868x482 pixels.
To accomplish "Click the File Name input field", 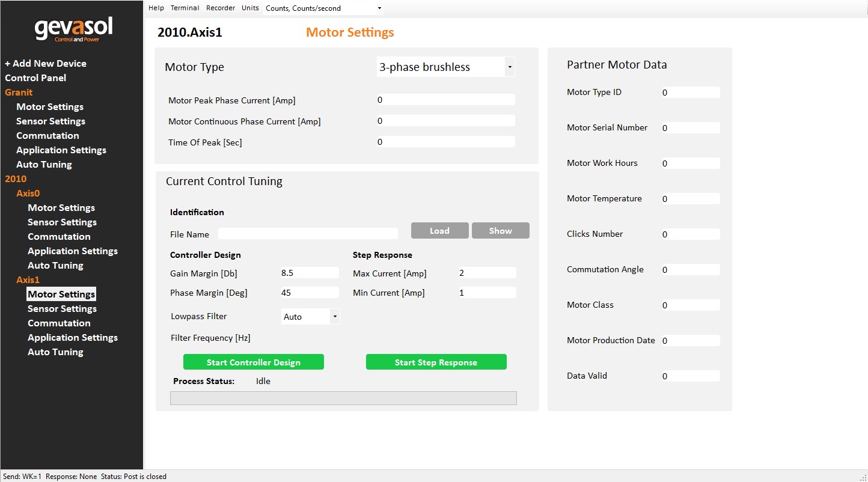I will pos(308,234).
